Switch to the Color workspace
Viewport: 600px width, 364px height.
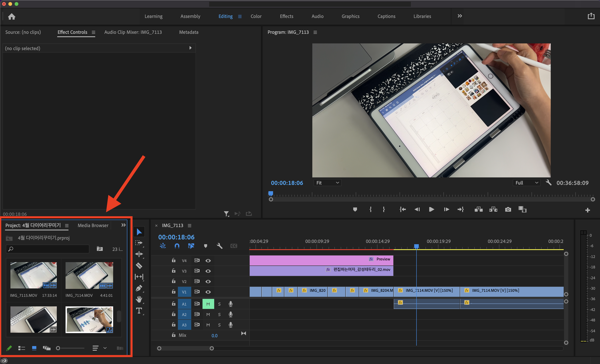[x=256, y=16]
